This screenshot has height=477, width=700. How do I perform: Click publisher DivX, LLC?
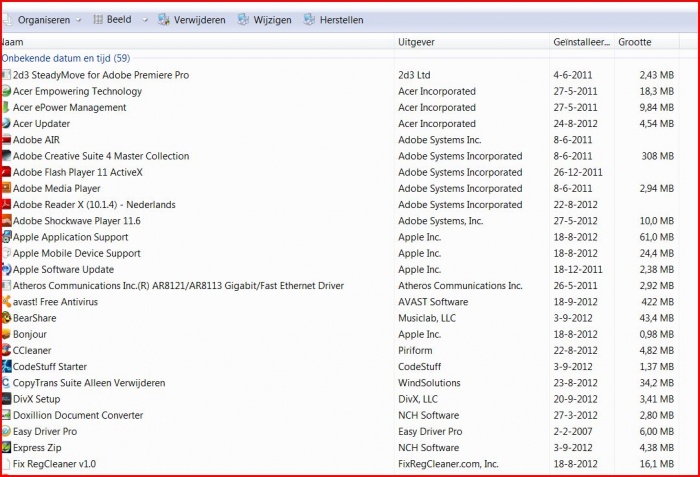click(418, 399)
